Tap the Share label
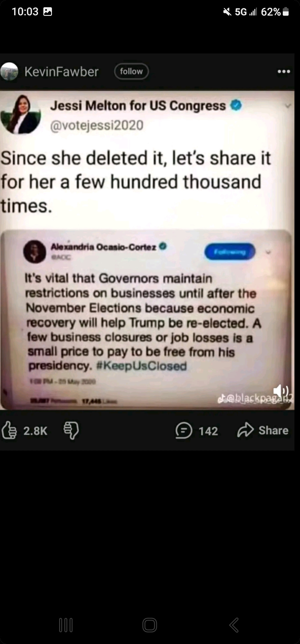 click(274, 430)
